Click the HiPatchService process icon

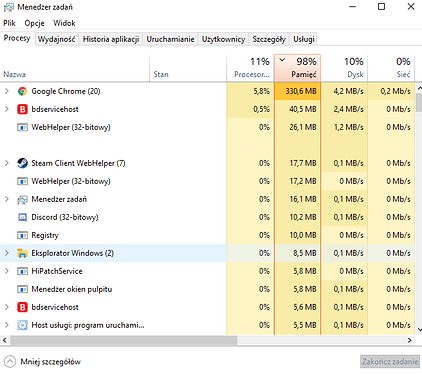point(22,271)
